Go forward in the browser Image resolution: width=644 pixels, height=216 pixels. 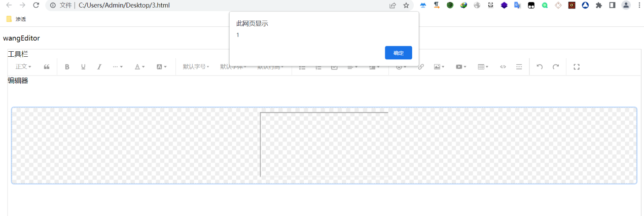22,5
